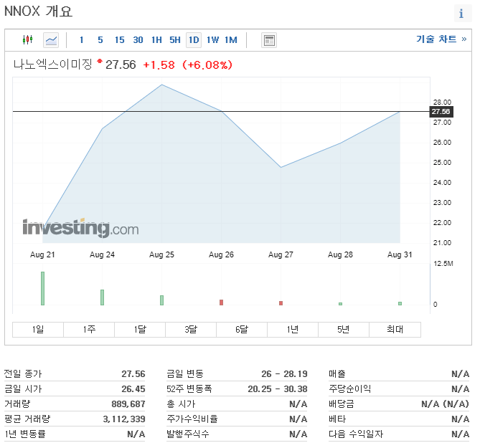The image size is (480, 448).
Task: Click the 베타 label
Action: pyautogui.click(x=337, y=419)
